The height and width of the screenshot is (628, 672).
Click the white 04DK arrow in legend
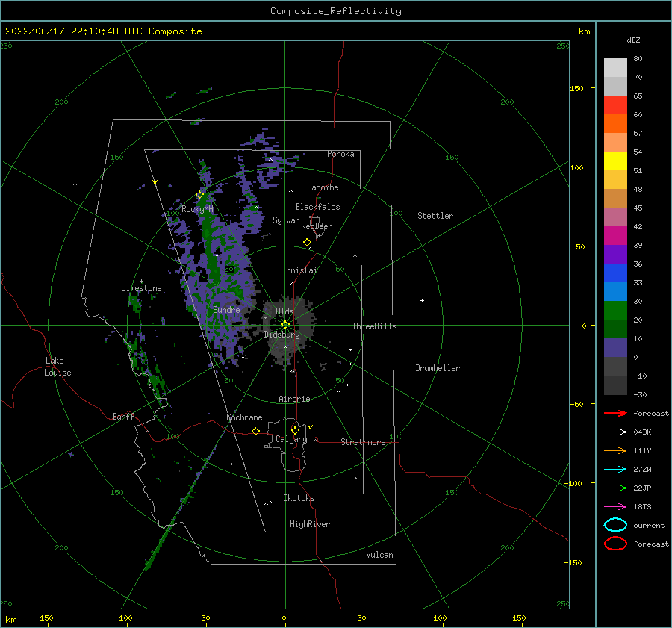615,432
